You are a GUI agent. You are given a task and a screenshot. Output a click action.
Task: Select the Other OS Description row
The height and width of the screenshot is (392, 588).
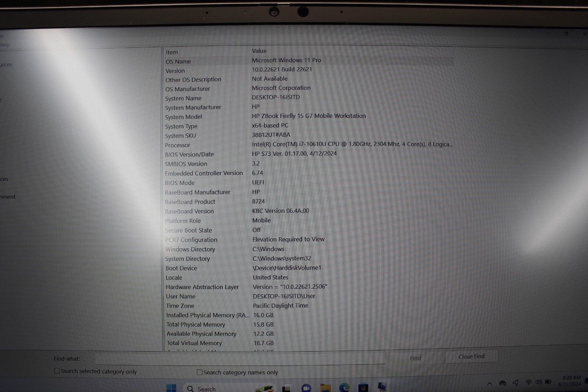pos(309,79)
